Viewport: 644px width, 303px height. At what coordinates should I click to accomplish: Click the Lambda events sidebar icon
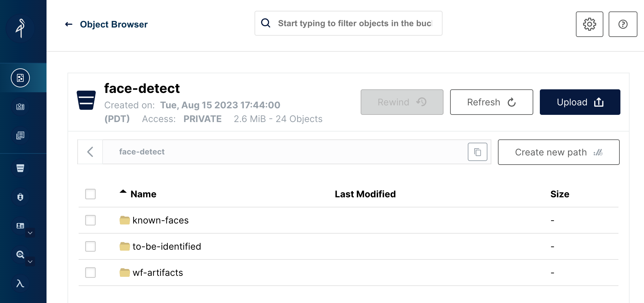[x=20, y=283]
